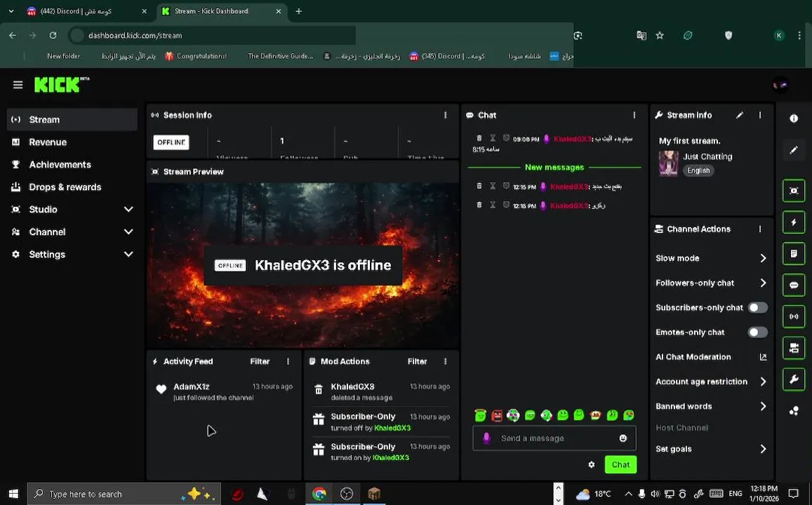Open Chrome from the taskbar

coord(319,494)
